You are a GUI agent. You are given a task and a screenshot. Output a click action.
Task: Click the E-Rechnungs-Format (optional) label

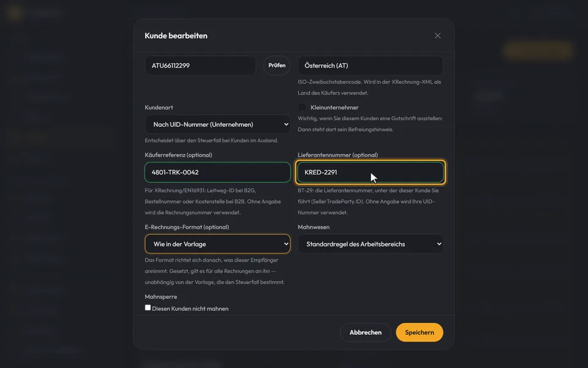(x=187, y=227)
